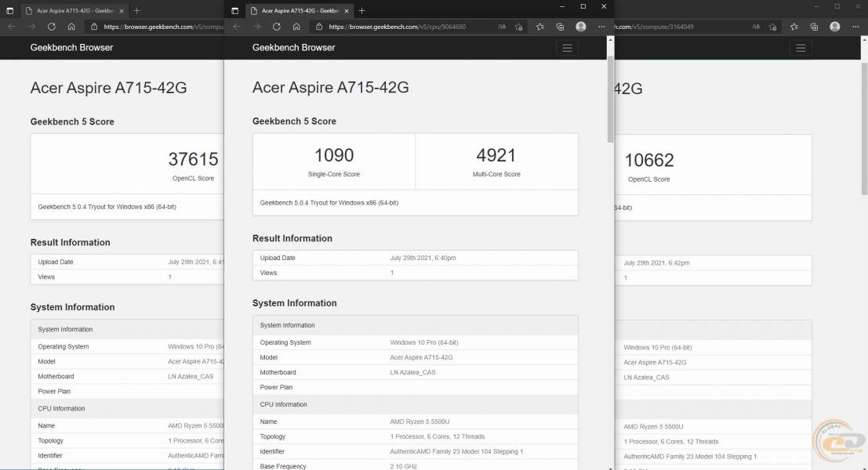
Task: Open Geekbench Browser home link in left window
Action: point(71,48)
